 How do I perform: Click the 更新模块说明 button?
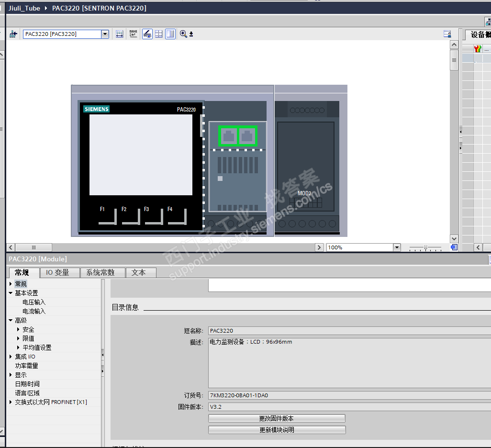coord(277,430)
